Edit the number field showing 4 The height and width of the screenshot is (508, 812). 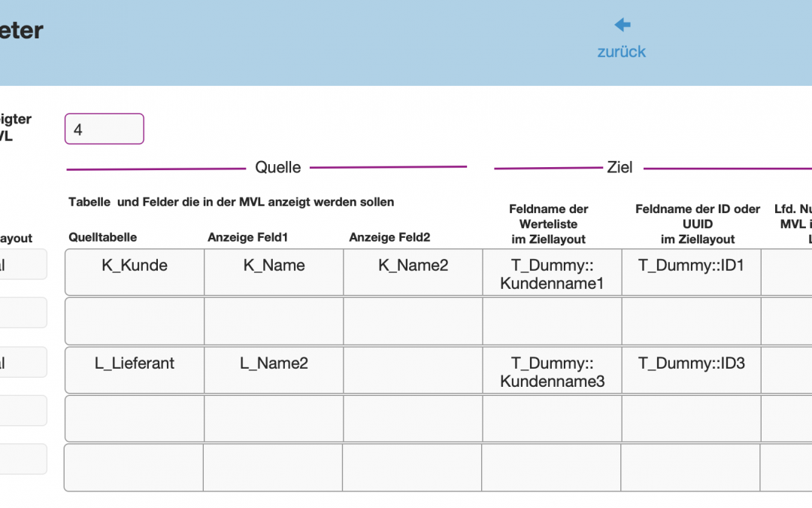[x=104, y=129]
